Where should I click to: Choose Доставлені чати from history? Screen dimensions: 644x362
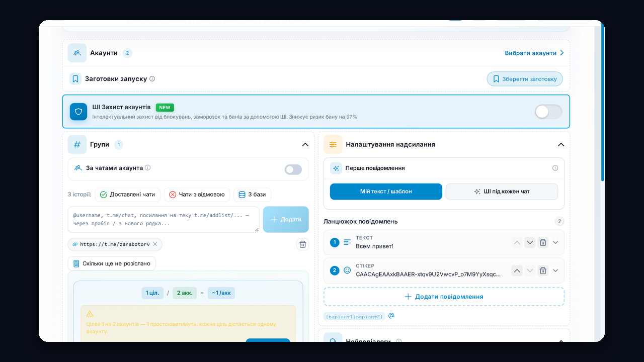[128, 195]
